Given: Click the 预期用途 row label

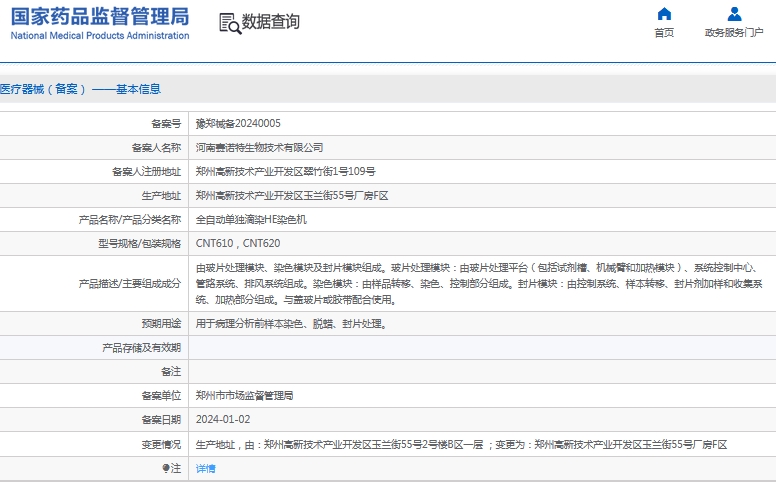Looking at the screenshot, I should [x=161, y=324].
